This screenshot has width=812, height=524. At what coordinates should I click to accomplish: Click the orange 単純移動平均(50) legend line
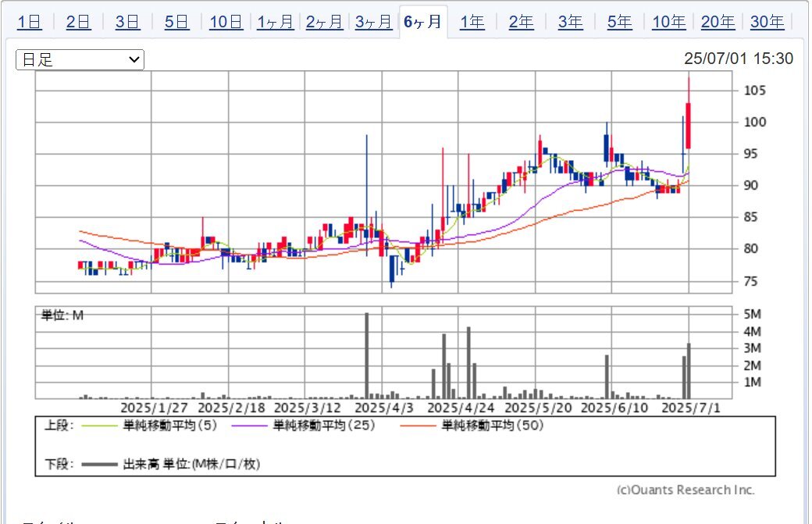tap(418, 426)
